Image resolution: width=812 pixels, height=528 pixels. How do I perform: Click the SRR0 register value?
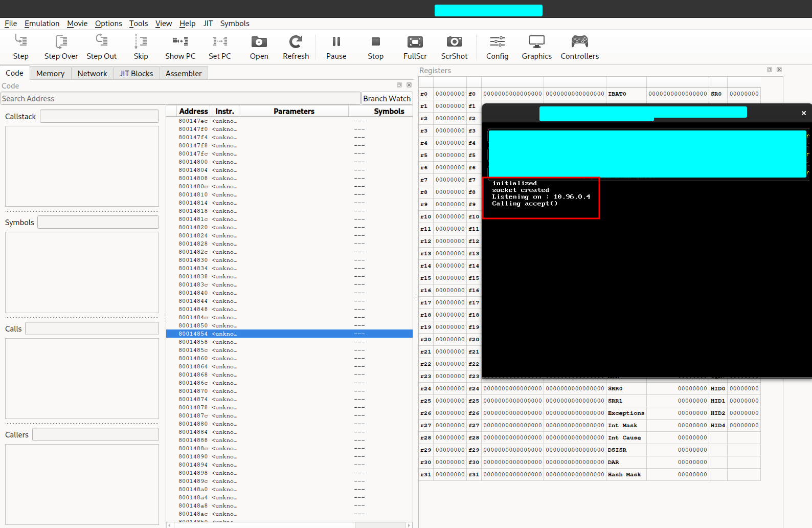pos(678,388)
